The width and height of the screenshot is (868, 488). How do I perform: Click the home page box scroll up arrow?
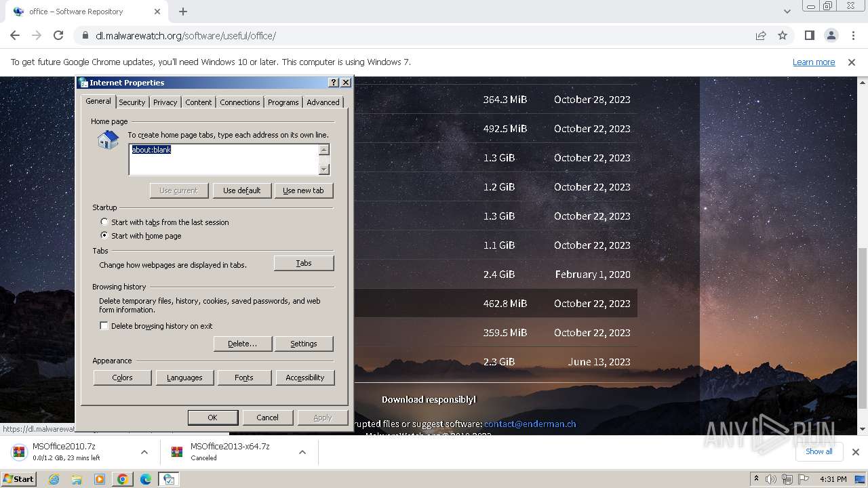pyautogui.click(x=324, y=150)
